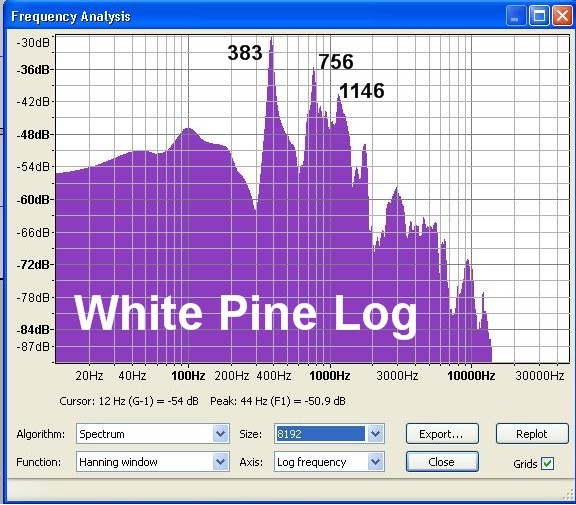
Task: Click the spectrum hump at 100Hz
Action: tap(188, 131)
